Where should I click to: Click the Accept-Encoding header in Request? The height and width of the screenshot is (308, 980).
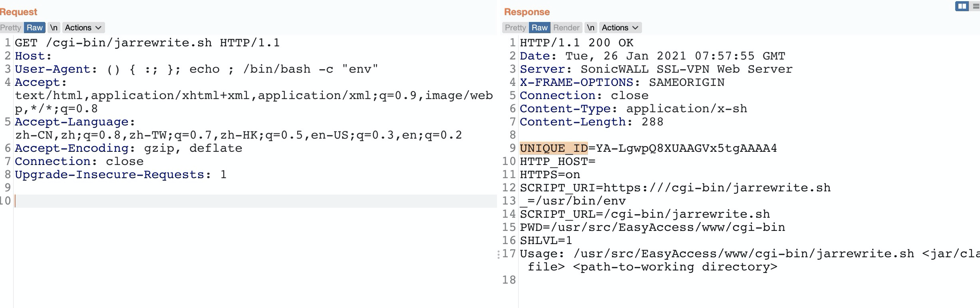(128, 148)
